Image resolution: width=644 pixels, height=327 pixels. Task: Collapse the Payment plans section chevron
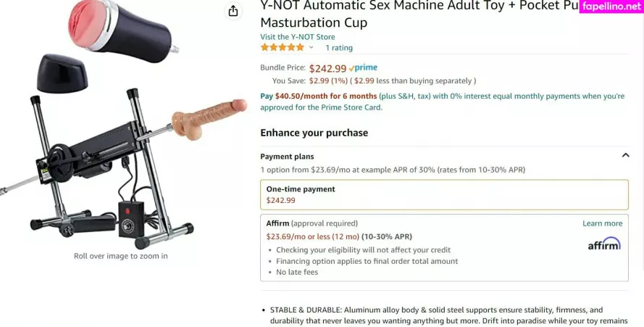coord(625,155)
